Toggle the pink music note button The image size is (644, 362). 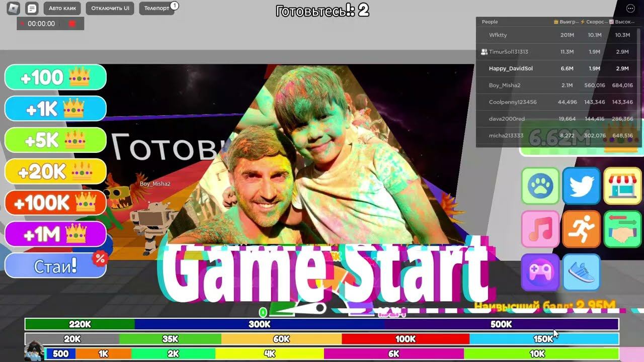(540, 229)
